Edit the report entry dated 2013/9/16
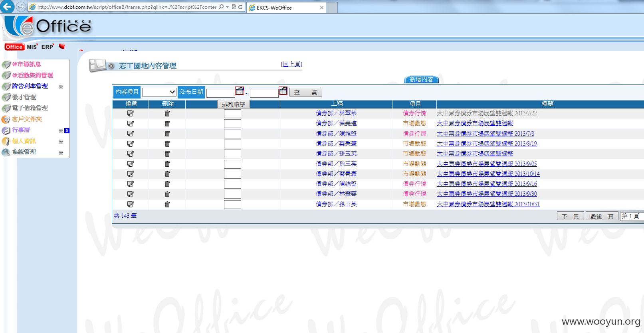This screenshot has height=333, width=644. [131, 184]
